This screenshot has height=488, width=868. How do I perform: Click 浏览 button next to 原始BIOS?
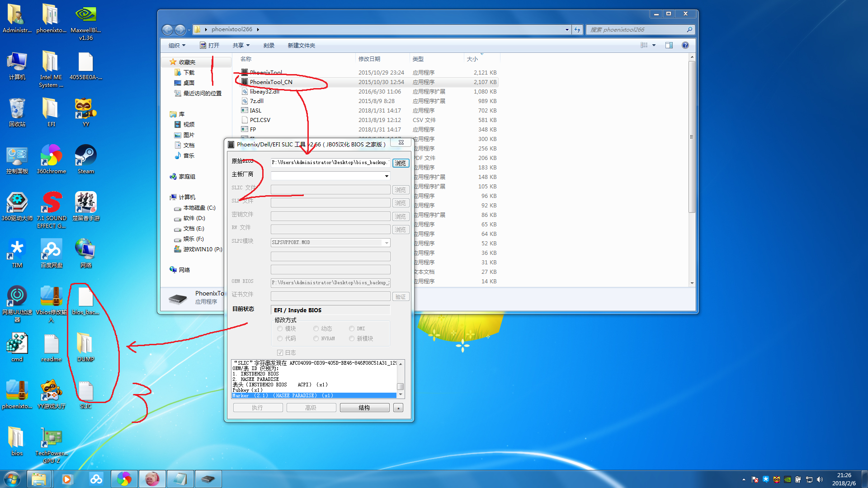click(401, 163)
